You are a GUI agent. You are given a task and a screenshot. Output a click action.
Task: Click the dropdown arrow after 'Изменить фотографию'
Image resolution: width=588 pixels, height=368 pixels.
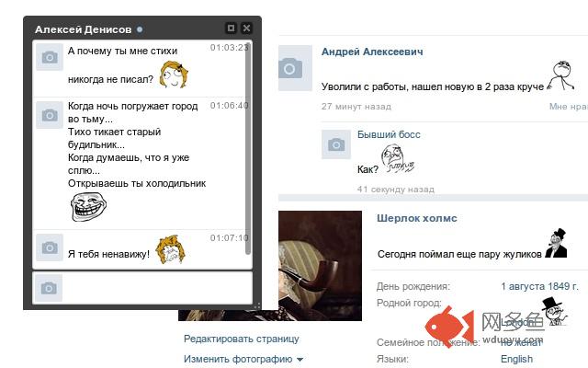pos(300,360)
